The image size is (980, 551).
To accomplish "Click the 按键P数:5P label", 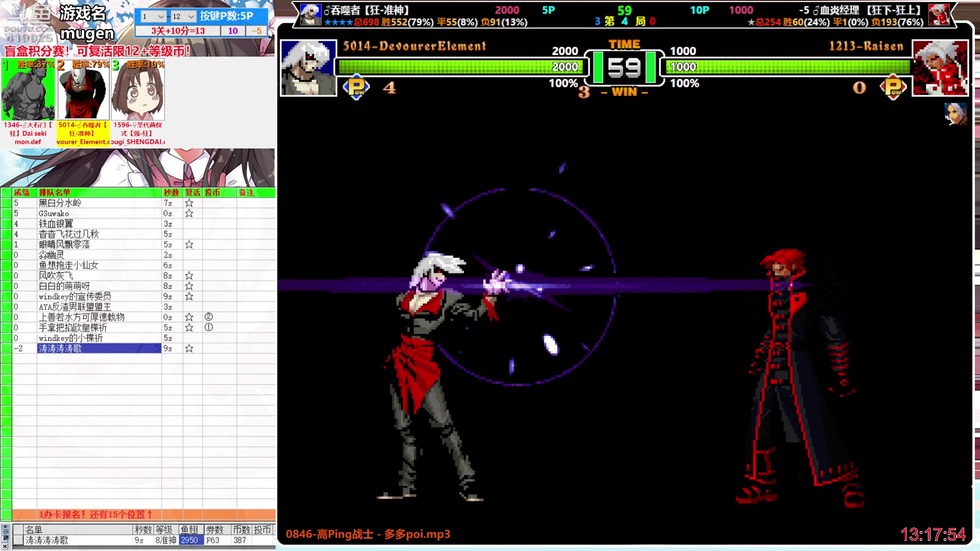I will 227,16.
